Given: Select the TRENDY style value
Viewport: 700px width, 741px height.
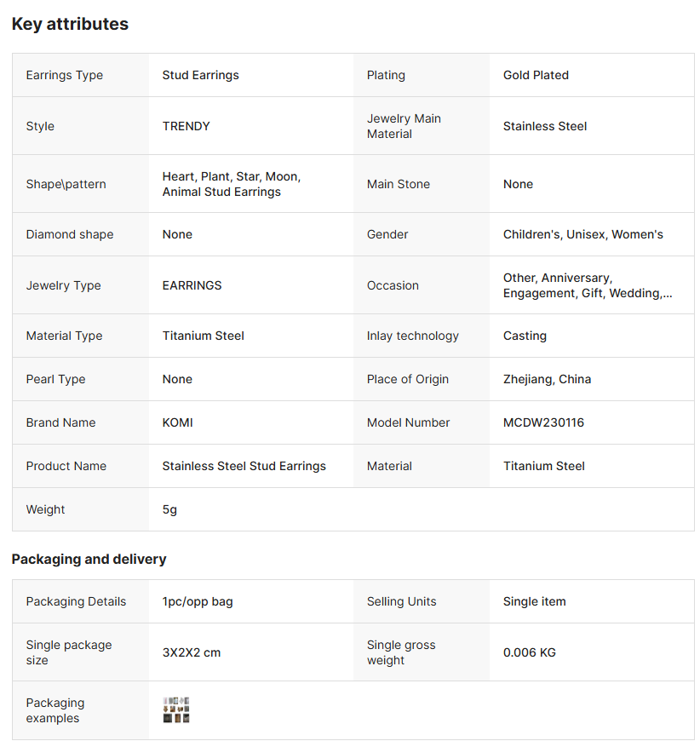Looking at the screenshot, I should [x=186, y=126].
